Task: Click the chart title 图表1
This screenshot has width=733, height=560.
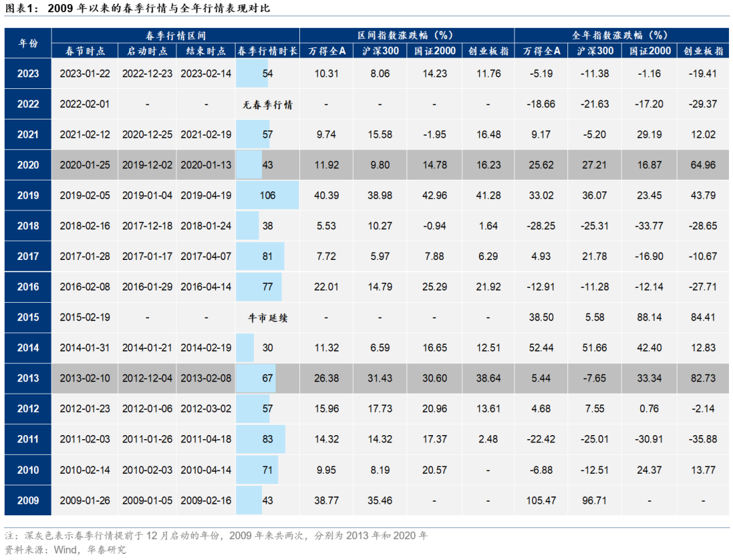Action: coord(137,8)
